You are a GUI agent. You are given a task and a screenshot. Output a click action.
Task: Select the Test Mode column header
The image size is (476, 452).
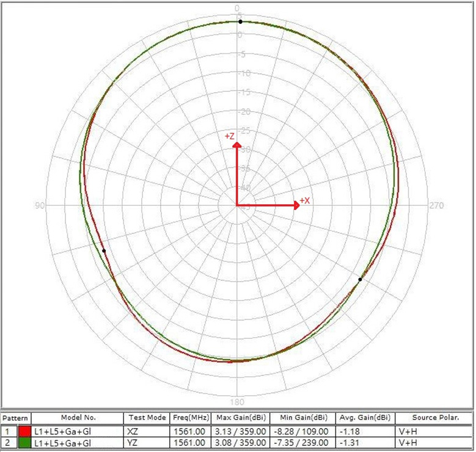(146, 418)
